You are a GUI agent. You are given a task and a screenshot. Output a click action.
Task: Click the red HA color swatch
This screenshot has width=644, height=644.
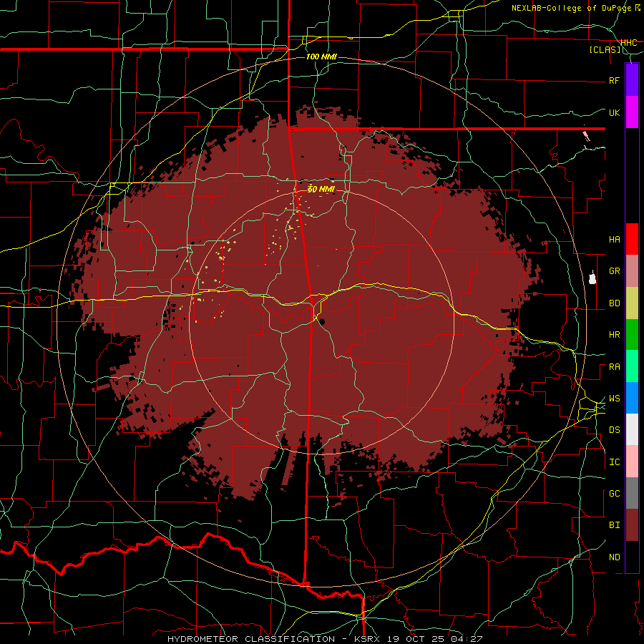tap(632, 239)
